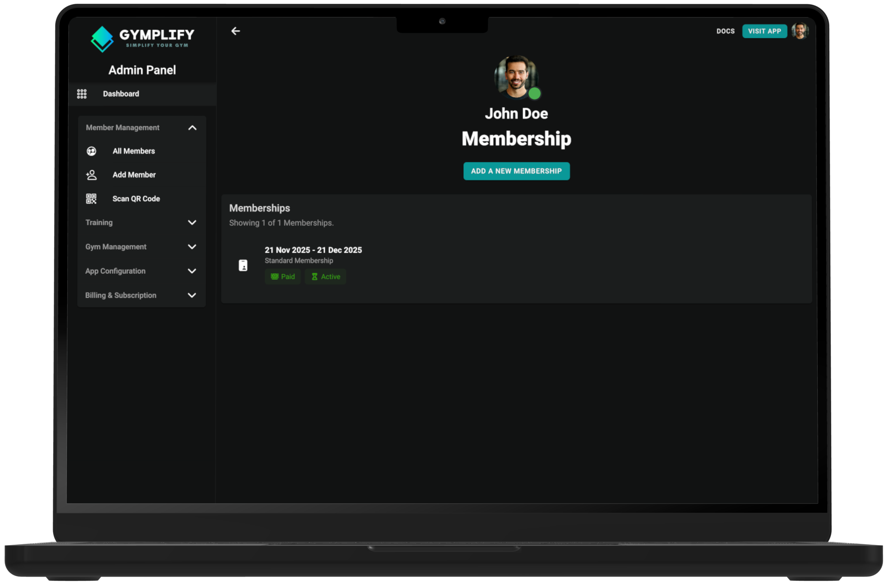
Task: Expand the Training section
Action: (193, 222)
